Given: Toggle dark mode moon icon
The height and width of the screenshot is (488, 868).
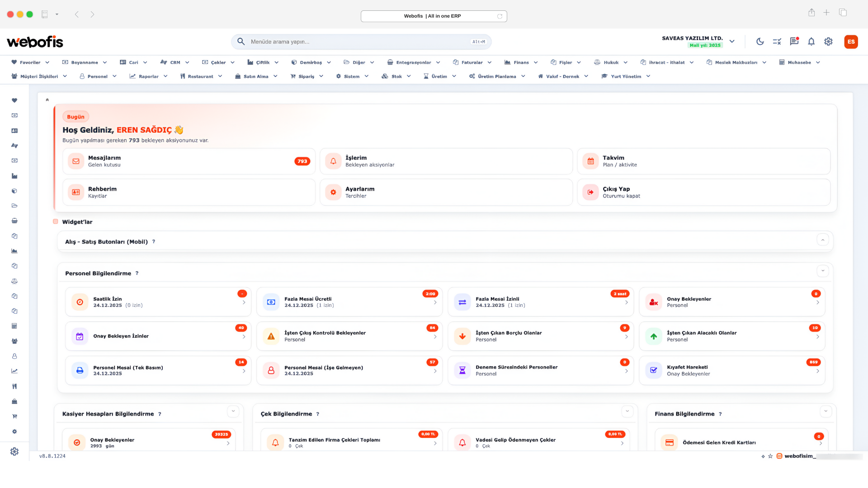Looking at the screenshot, I should 760,42.
